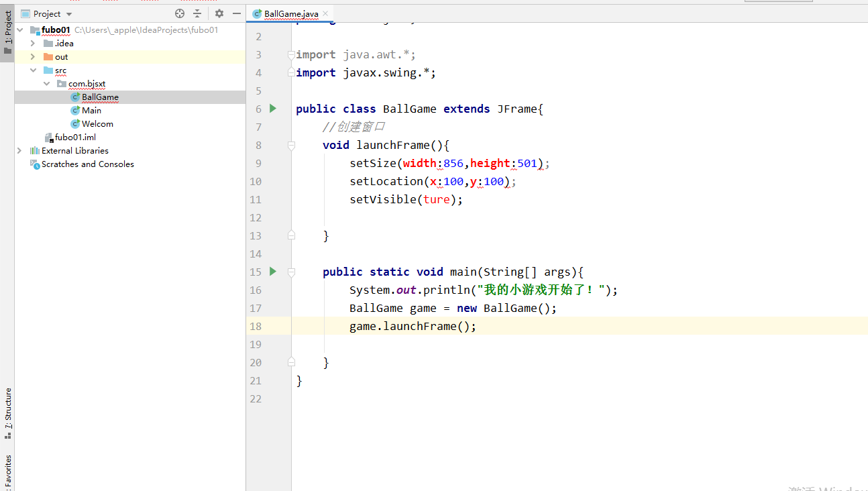Image resolution: width=868 pixels, height=491 pixels.
Task: Expand the .idea folder
Action: [33, 44]
